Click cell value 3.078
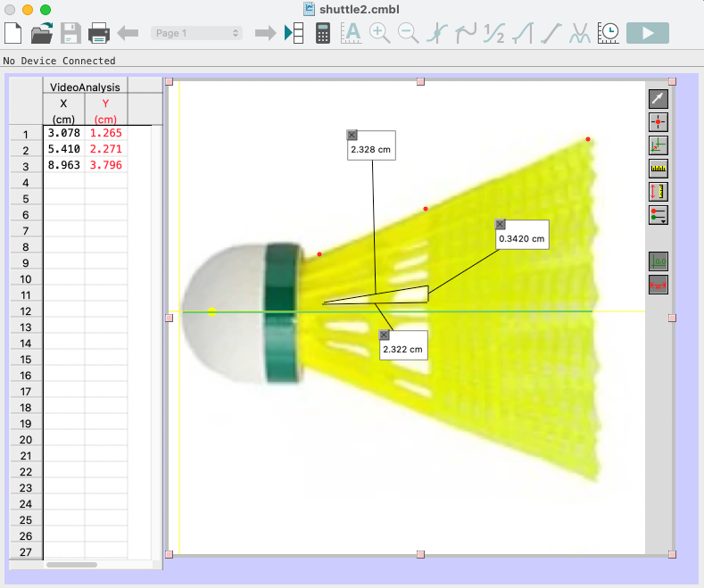 (63, 133)
